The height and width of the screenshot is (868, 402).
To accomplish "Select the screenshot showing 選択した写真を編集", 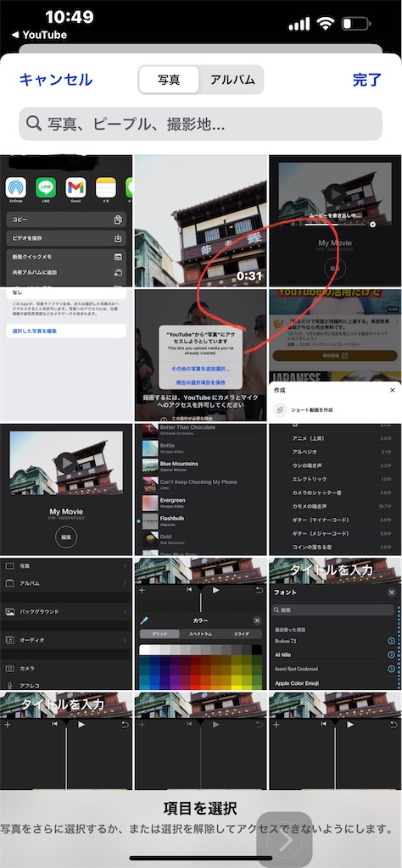I will pos(66,355).
